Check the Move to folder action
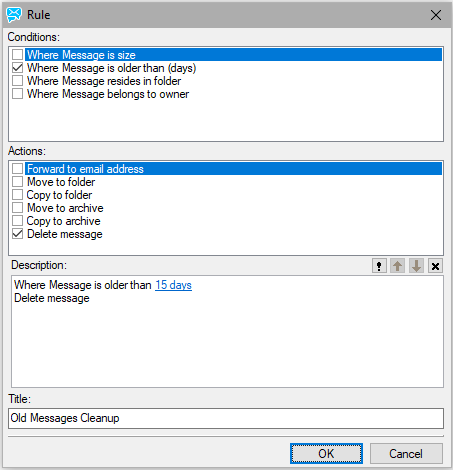The width and height of the screenshot is (453, 470). (17, 182)
